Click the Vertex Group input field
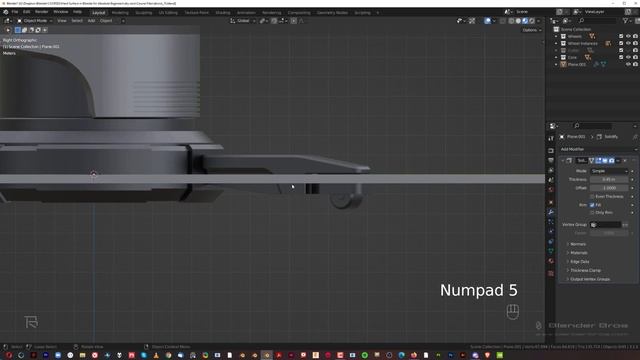Viewport: 640px width, 360px height. coord(605,224)
